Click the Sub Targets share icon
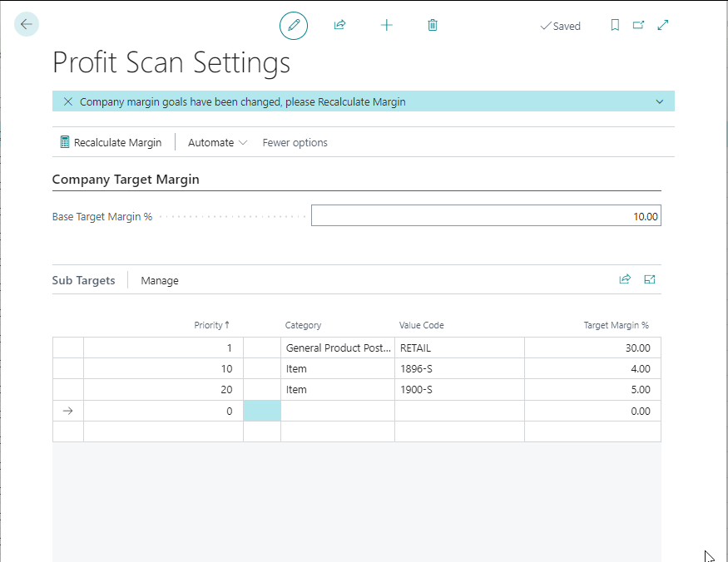The height and width of the screenshot is (562, 728). (625, 280)
